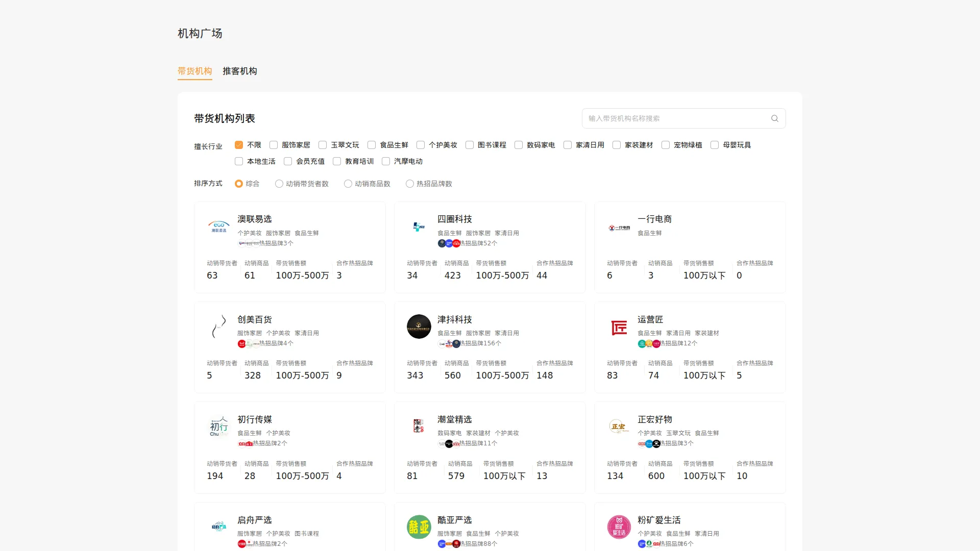980x551 pixels.
Task: Open 运营匠 organization name link
Action: (650, 319)
